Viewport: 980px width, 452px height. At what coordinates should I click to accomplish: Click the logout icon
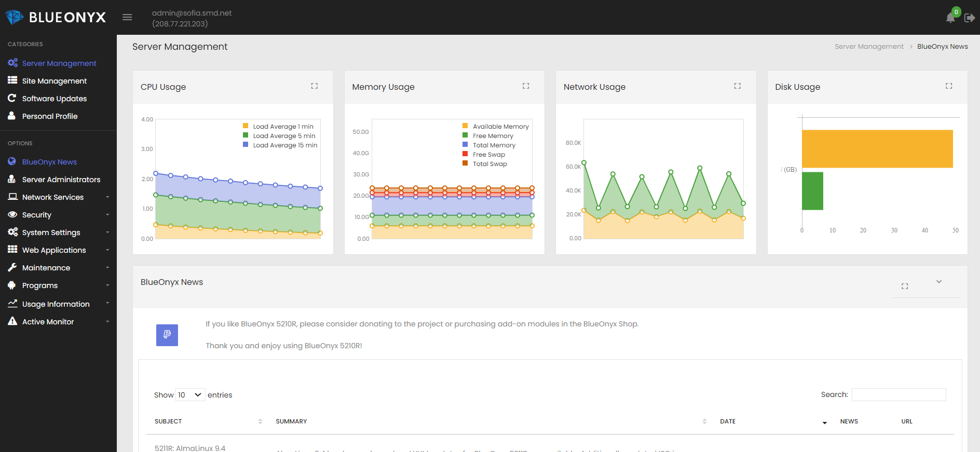pyautogui.click(x=970, y=18)
